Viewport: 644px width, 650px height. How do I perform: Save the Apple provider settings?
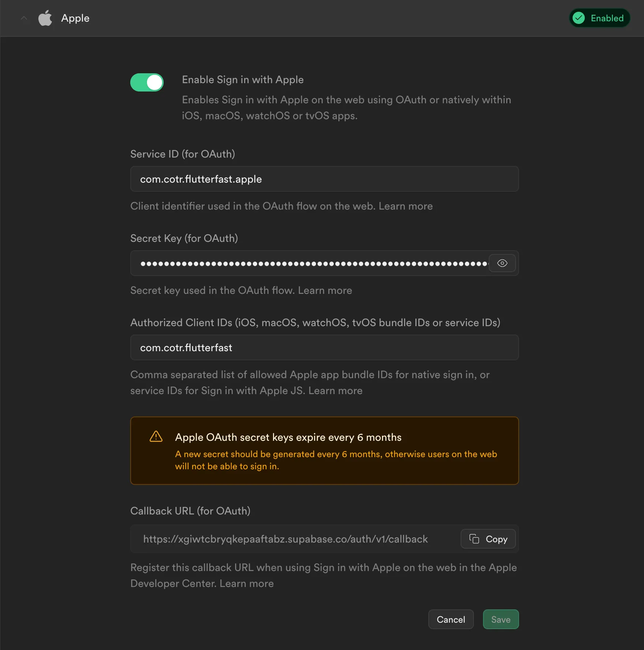tap(500, 619)
